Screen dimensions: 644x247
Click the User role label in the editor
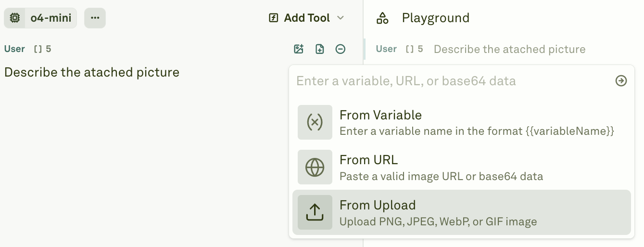(14, 49)
